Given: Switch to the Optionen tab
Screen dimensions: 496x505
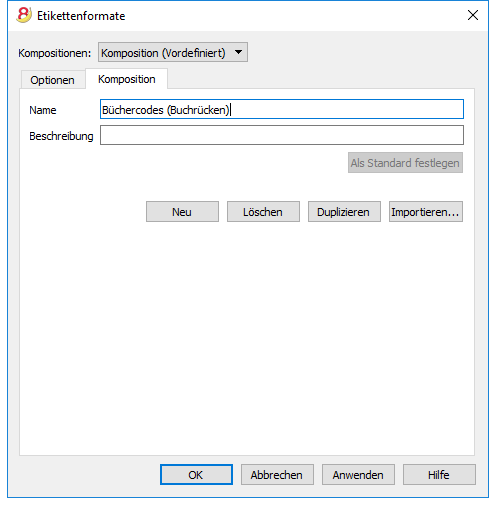Looking at the screenshot, I should [x=52, y=80].
